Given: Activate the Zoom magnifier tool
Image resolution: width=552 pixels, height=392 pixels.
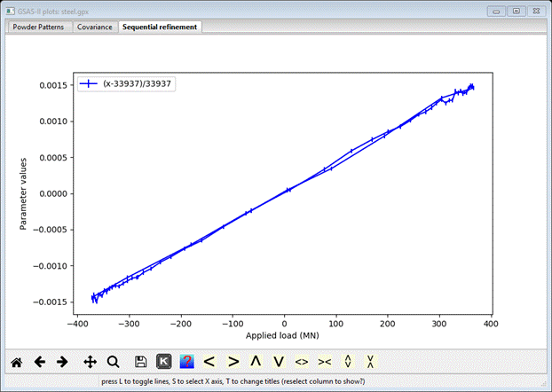Looking at the screenshot, I should pos(113,362).
